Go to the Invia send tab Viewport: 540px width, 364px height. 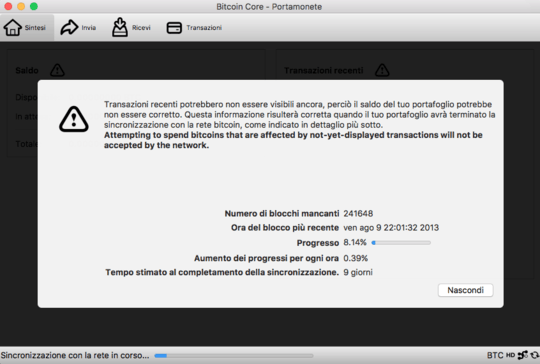pyautogui.click(x=79, y=28)
